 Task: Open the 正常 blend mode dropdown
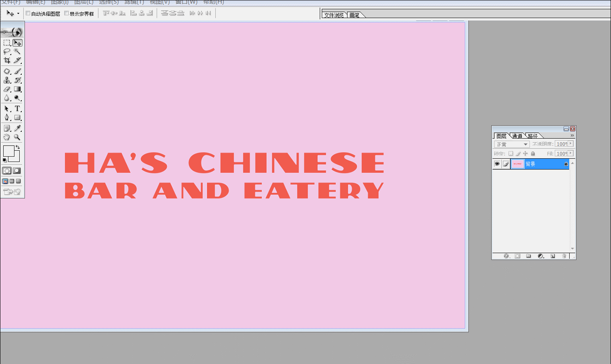tap(512, 144)
